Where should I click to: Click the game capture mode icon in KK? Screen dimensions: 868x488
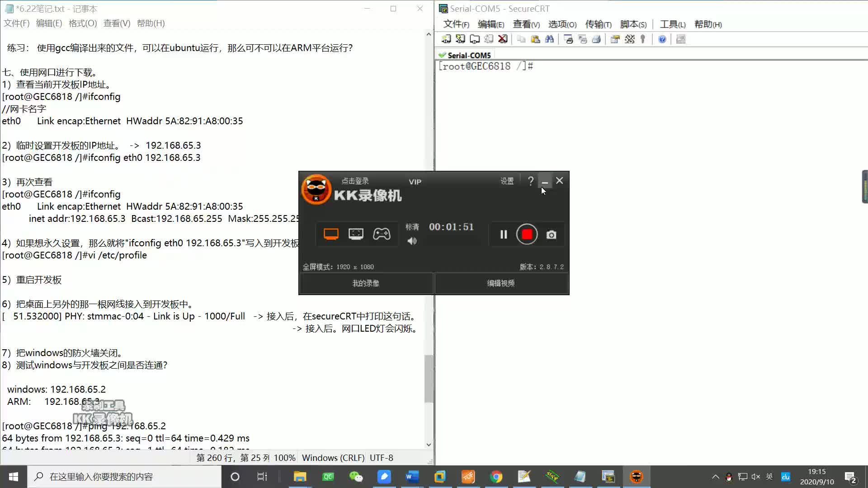[x=382, y=234]
